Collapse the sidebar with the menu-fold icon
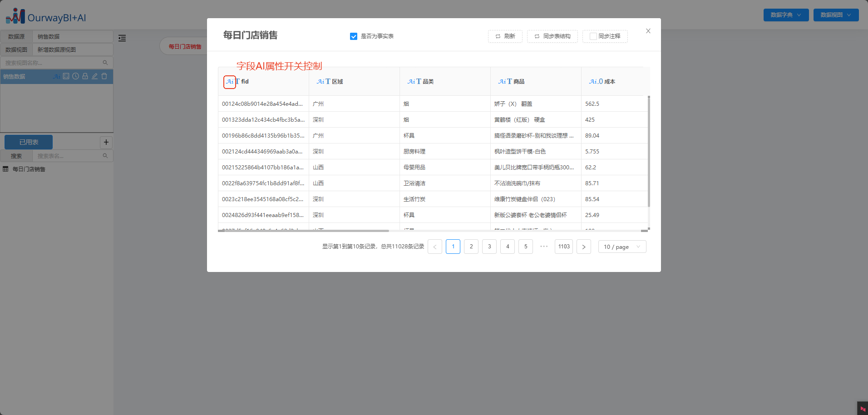Image resolution: width=868 pixels, height=415 pixels. coord(122,38)
